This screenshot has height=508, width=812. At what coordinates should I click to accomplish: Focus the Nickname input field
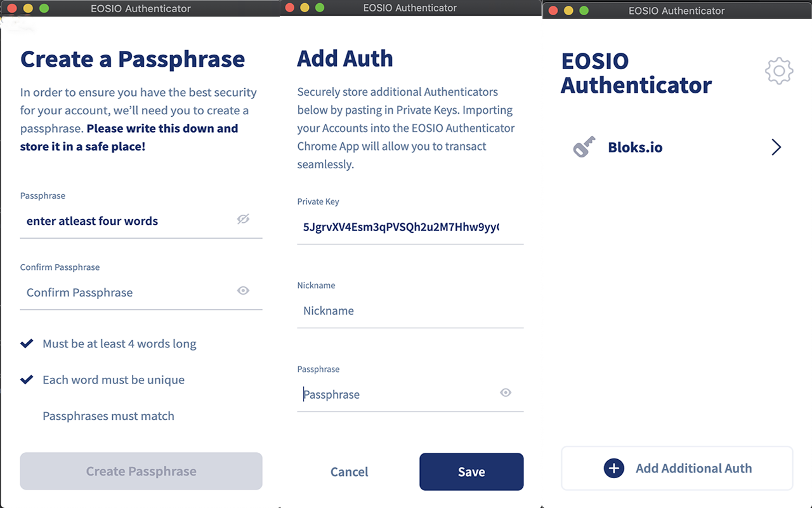pos(410,311)
